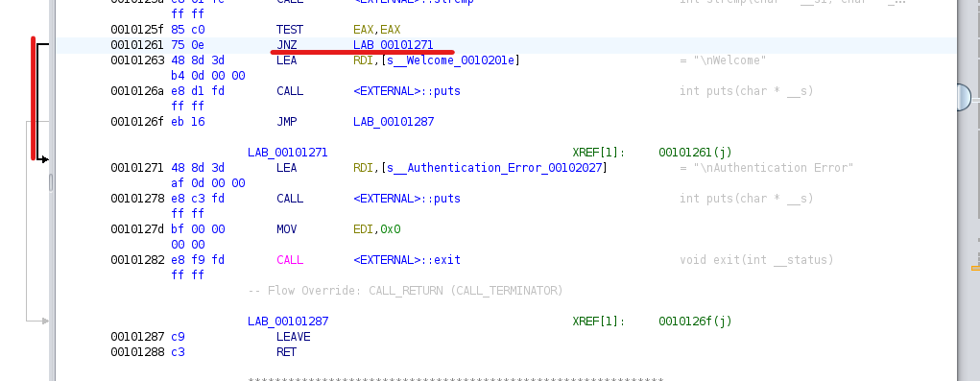Image resolution: width=980 pixels, height=381 pixels.
Task: Follow the LAB_00101271 jump operand
Action: click(394, 45)
